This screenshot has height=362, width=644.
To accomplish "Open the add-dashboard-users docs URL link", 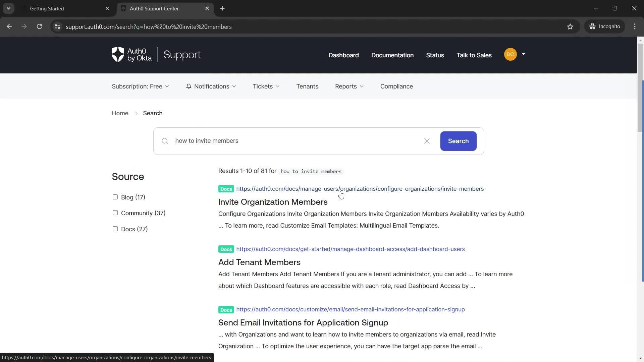I will tap(351, 249).
